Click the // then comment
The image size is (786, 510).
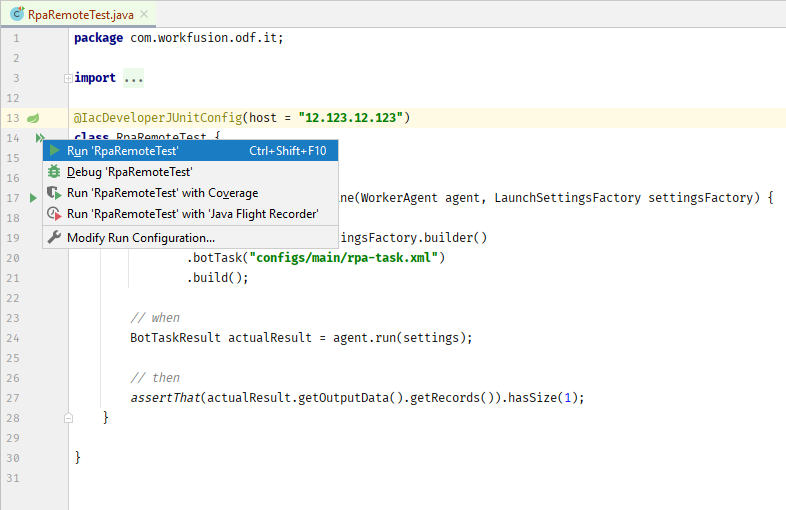pos(155,378)
